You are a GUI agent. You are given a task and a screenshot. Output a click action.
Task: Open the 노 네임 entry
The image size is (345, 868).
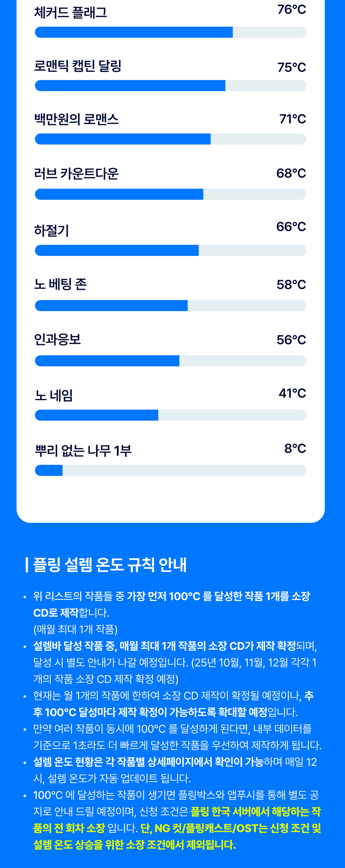54,395
